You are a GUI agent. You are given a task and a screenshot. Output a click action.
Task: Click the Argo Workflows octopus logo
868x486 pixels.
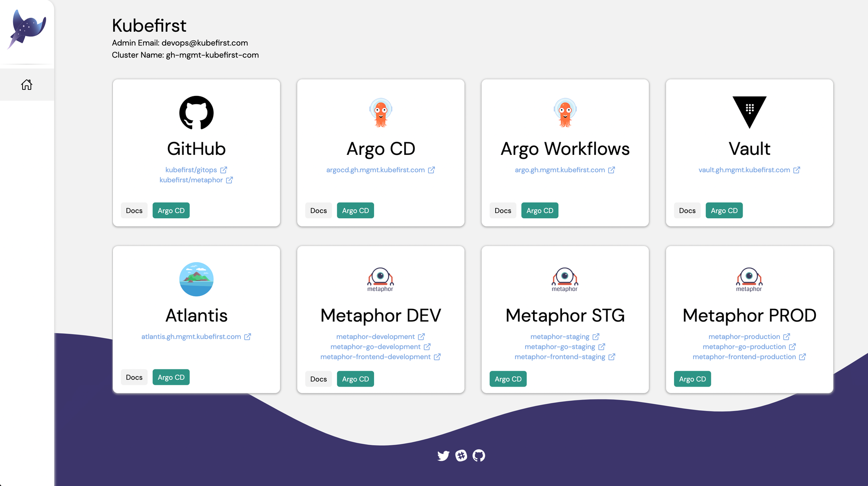[565, 113]
